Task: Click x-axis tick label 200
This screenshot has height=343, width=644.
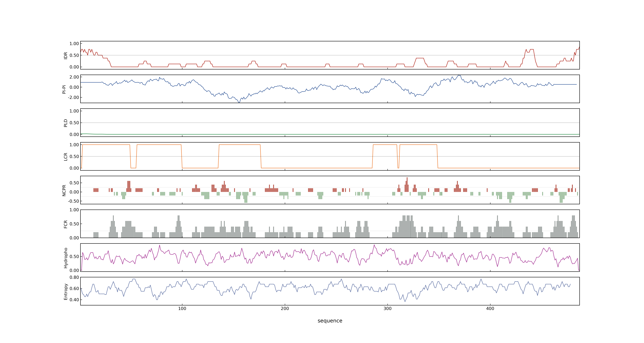Action: 285,309
